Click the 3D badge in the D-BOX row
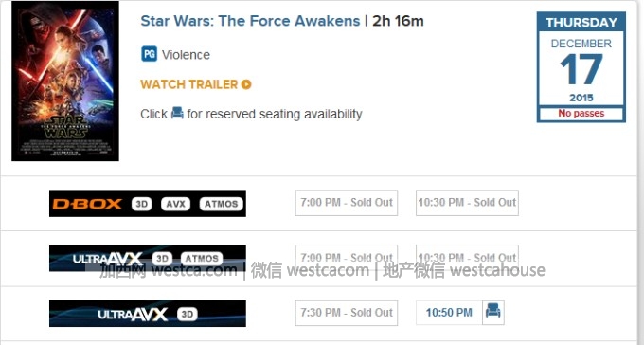Screen dimensions: 644x345 click(x=142, y=204)
